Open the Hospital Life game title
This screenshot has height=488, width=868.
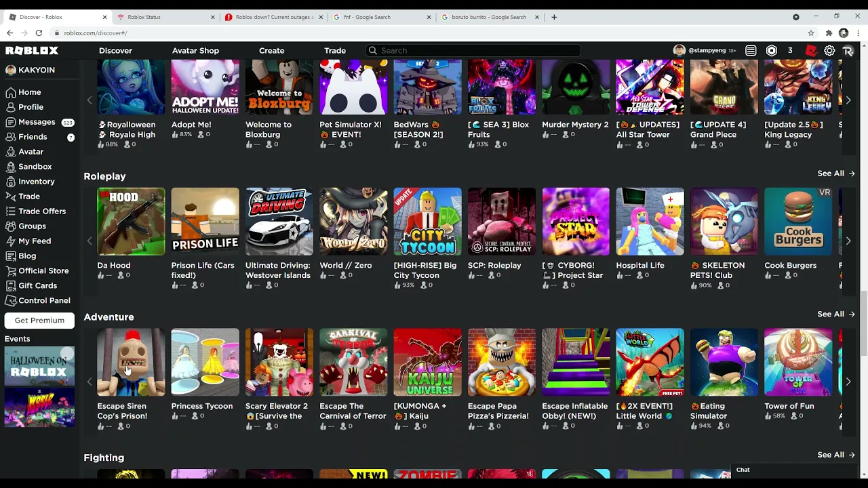640,266
